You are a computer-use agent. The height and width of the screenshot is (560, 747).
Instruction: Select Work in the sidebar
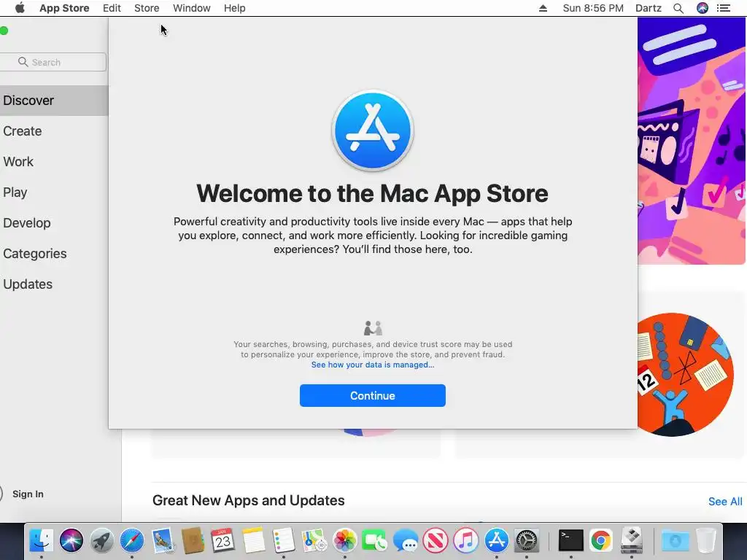point(54,162)
